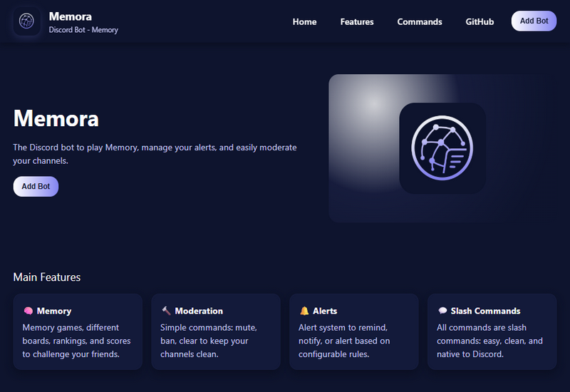This screenshot has width=570, height=392.
Task: Open the GitHub link in the navigation
Action: 480,21
